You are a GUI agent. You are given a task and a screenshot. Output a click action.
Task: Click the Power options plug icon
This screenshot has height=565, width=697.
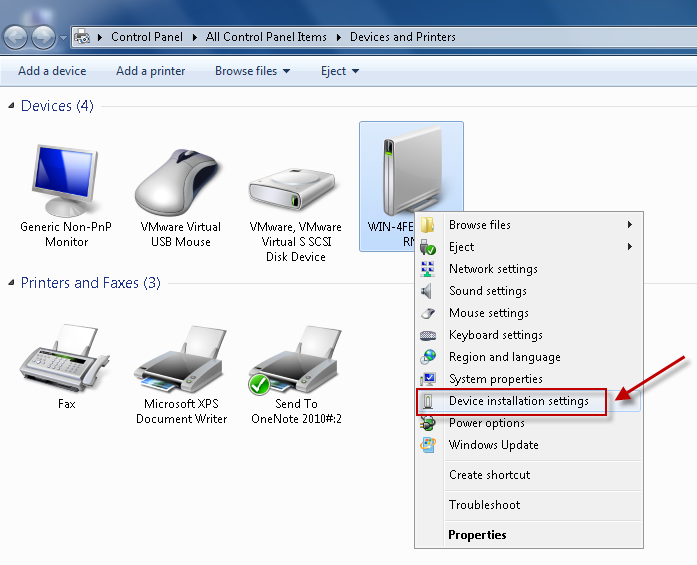click(x=428, y=423)
